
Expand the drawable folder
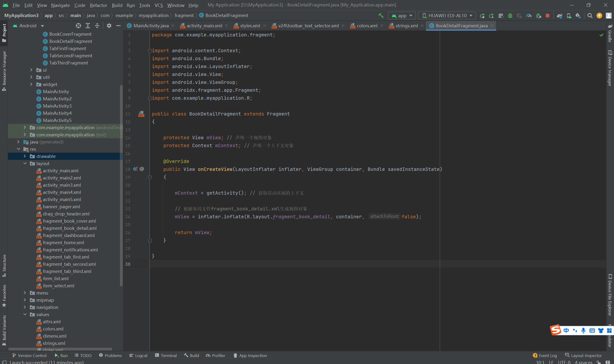[25, 156]
